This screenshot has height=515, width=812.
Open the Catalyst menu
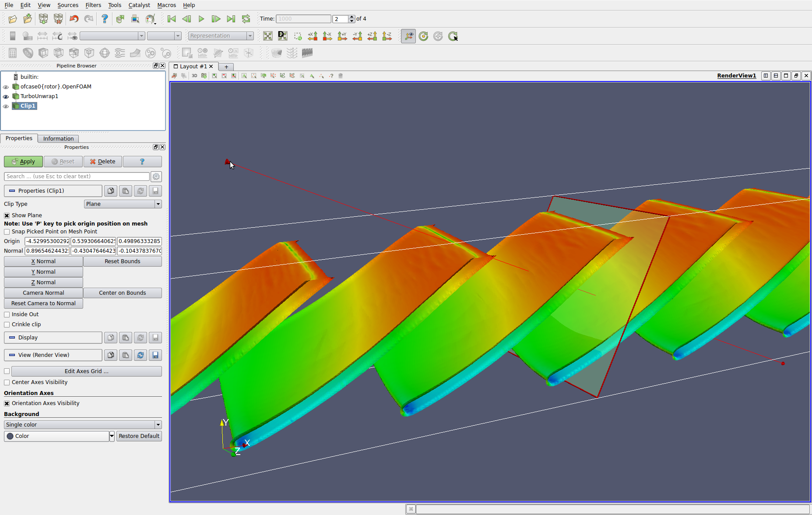tap(139, 5)
